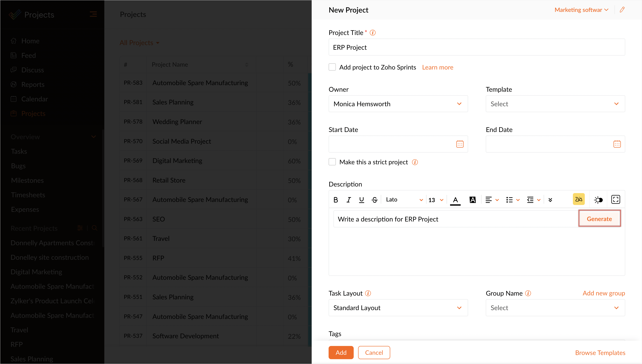
Task: Expand description editor to fullscreen
Action: [616, 199]
